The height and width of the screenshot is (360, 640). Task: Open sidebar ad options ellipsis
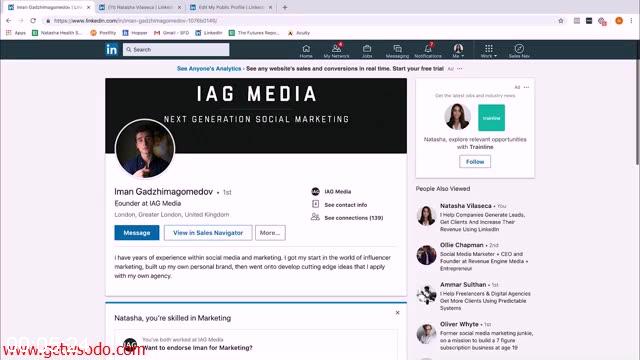[527, 87]
